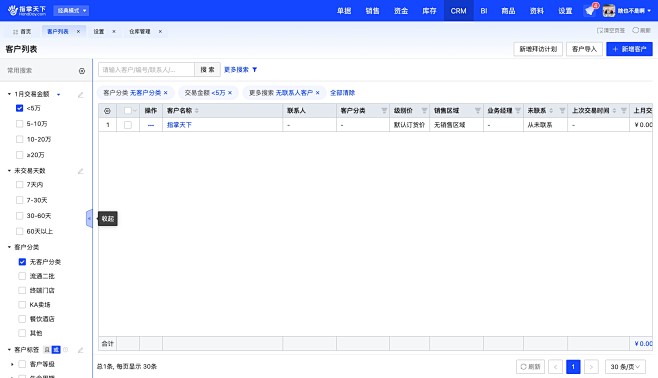The width and height of the screenshot is (658, 378).
Task: Click the user avatar picture
Action: [608, 10]
